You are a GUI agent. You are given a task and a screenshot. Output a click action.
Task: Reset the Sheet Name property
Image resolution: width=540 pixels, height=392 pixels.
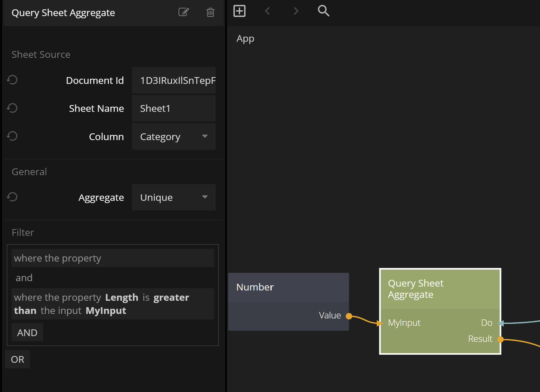click(x=12, y=108)
